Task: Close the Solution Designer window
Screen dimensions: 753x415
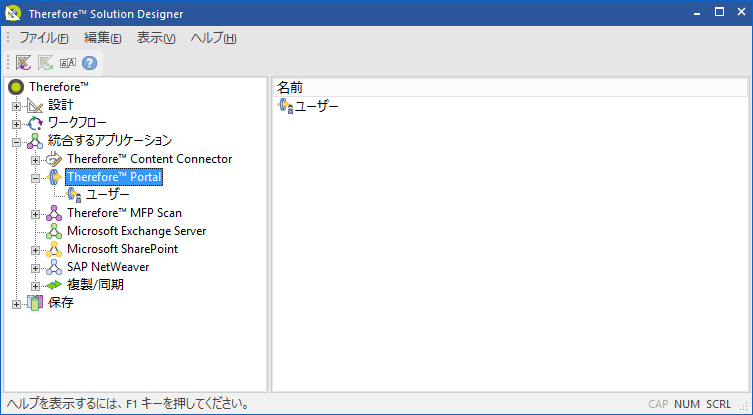Action: point(741,13)
